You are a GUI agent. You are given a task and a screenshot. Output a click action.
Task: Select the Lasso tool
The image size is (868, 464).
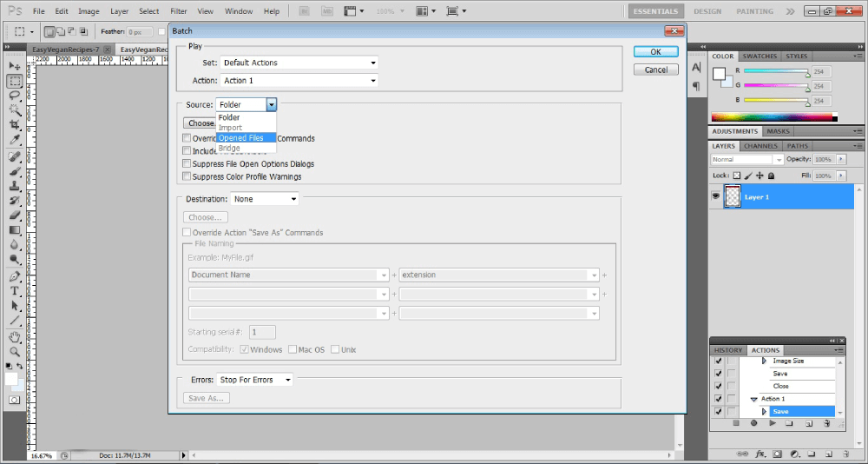tap(15, 96)
